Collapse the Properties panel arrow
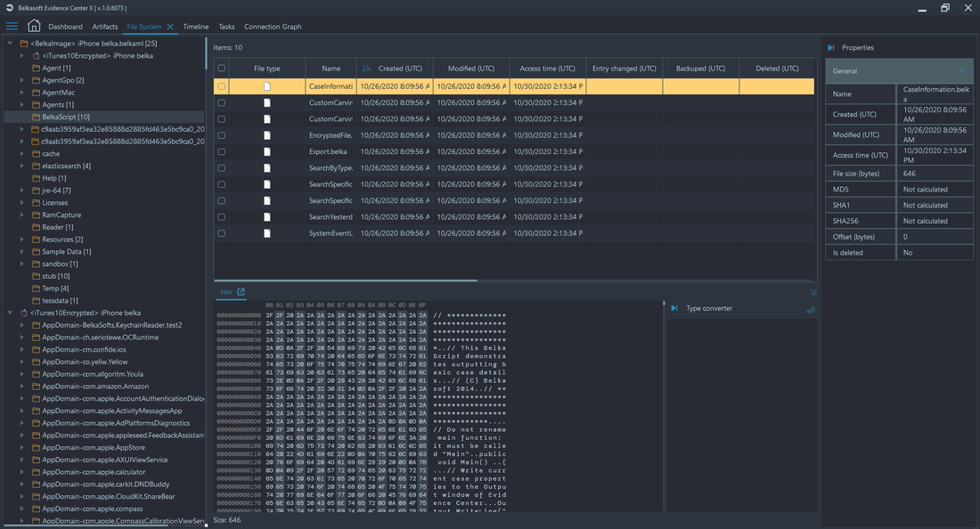980x529 pixels. 831,47
